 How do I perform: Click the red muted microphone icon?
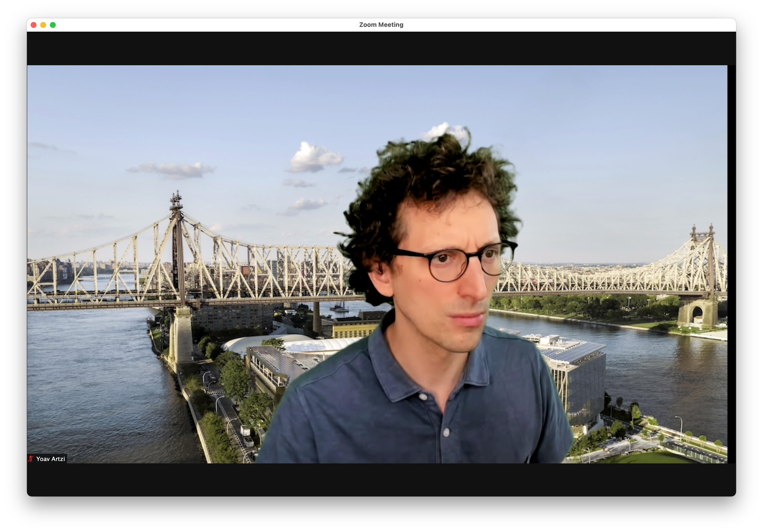31,459
